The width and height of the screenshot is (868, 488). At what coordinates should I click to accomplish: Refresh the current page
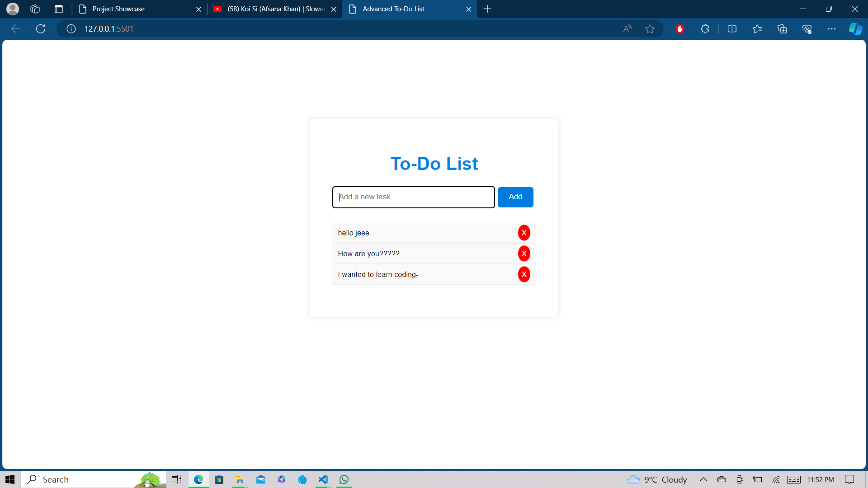tap(41, 29)
